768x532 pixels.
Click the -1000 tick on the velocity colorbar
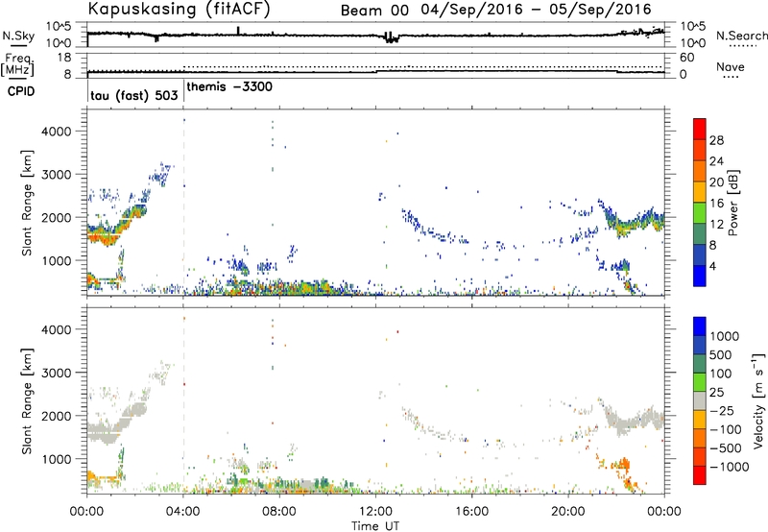(x=730, y=467)
